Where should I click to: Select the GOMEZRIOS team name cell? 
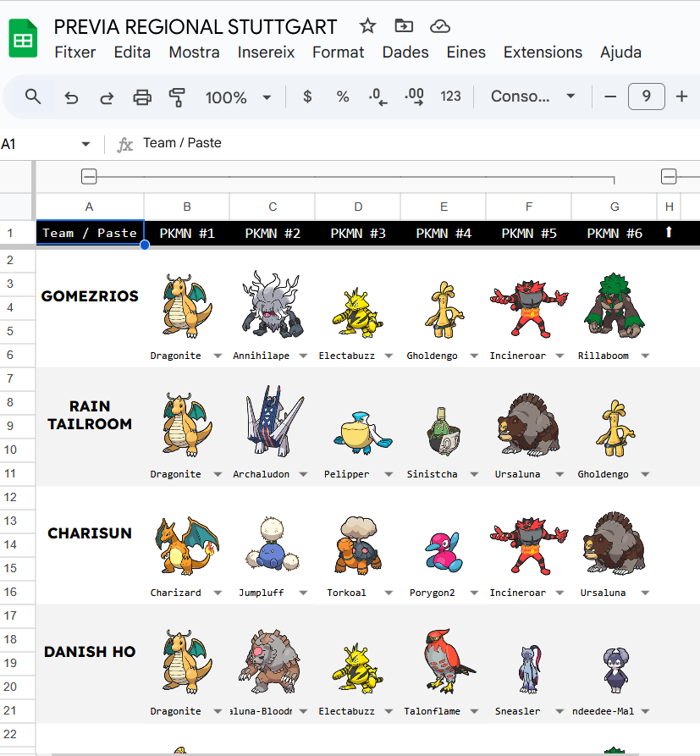point(90,307)
